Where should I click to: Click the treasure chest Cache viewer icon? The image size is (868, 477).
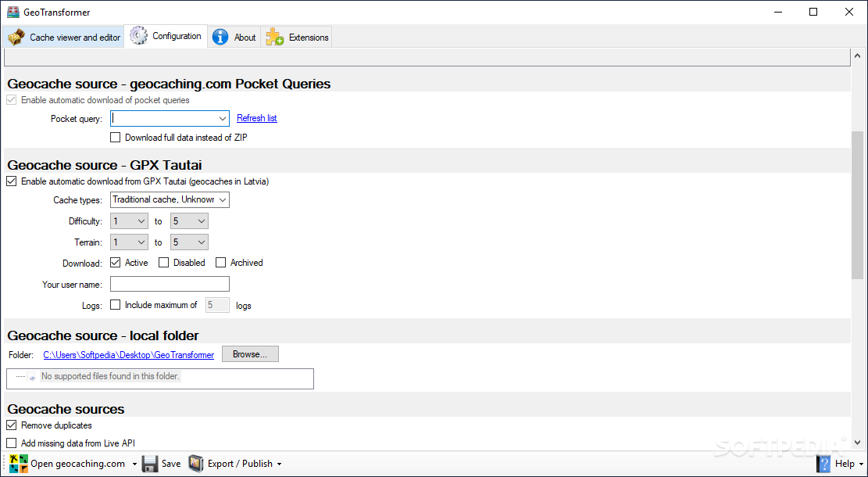(16, 37)
